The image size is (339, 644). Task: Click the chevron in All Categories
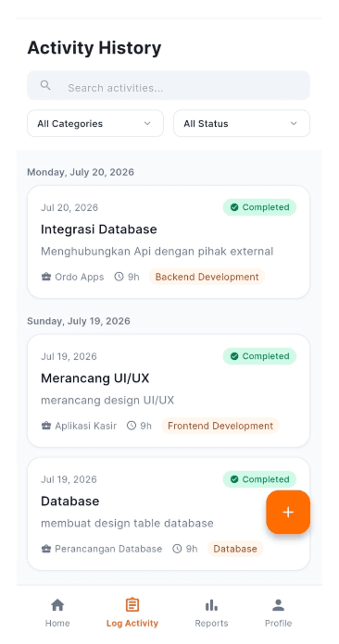click(x=147, y=124)
